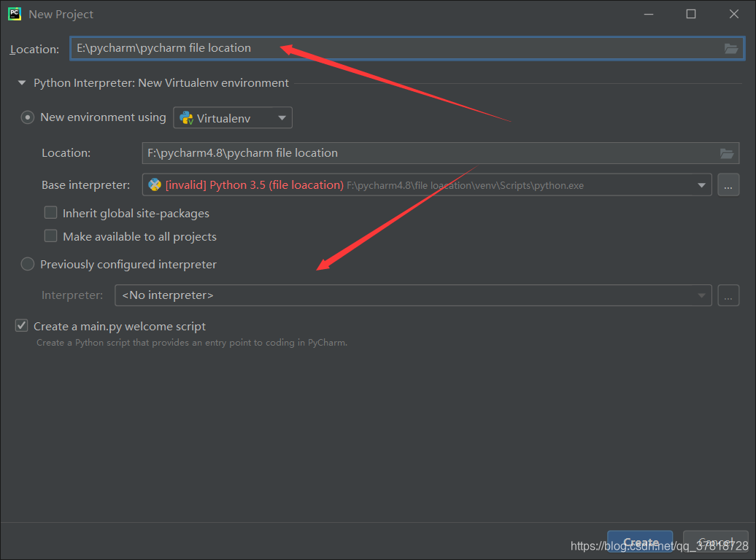Click the project Location text field

[407, 48]
